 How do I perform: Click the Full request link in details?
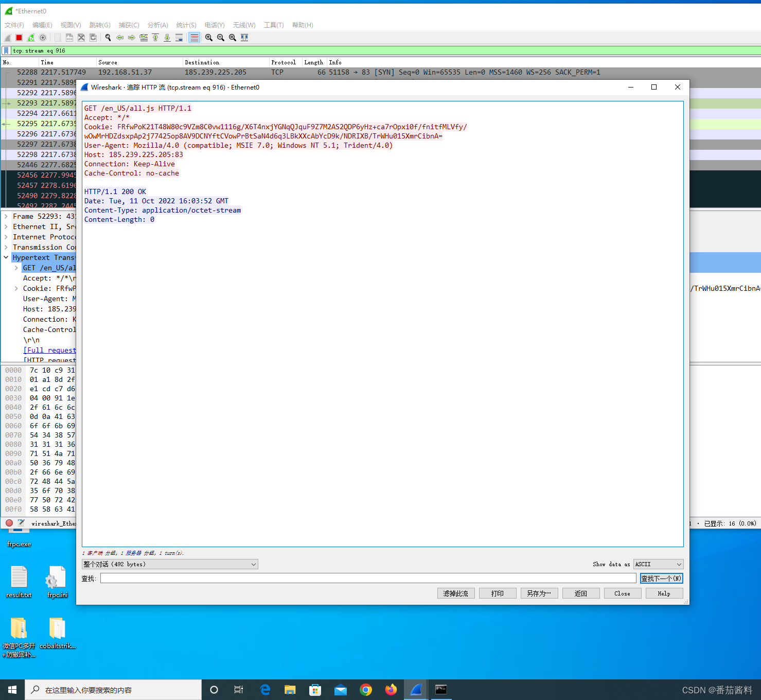click(x=49, y=350)
